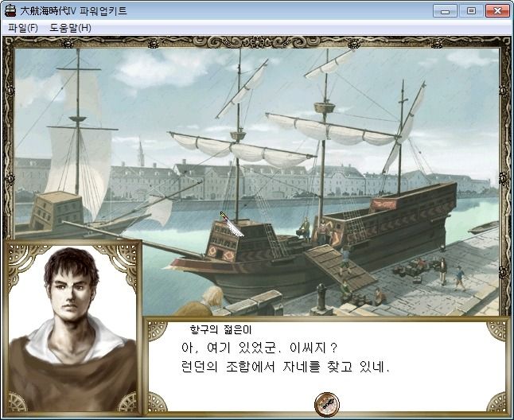Click the speaker name 항구의 젊은이

tap(220, 329)
